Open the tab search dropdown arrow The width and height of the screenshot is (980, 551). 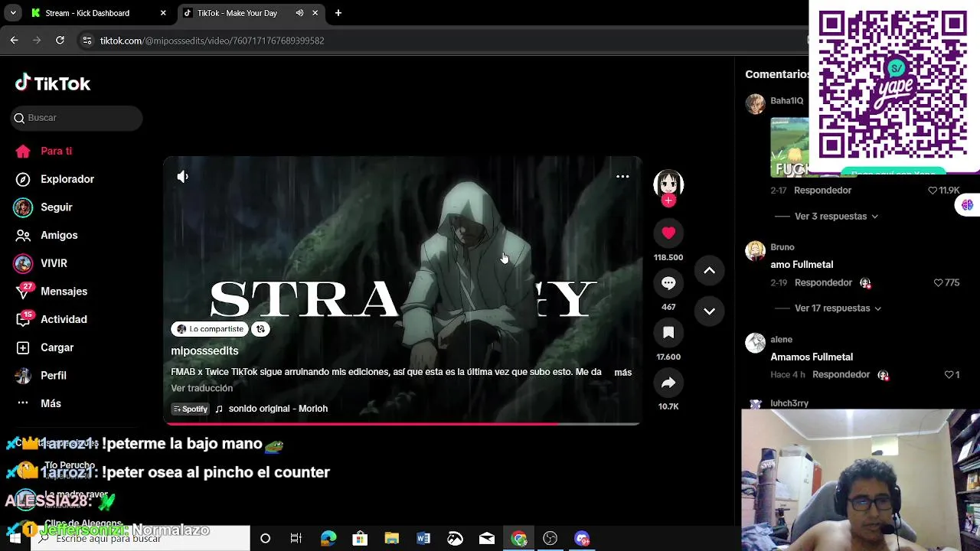[13, 13]
